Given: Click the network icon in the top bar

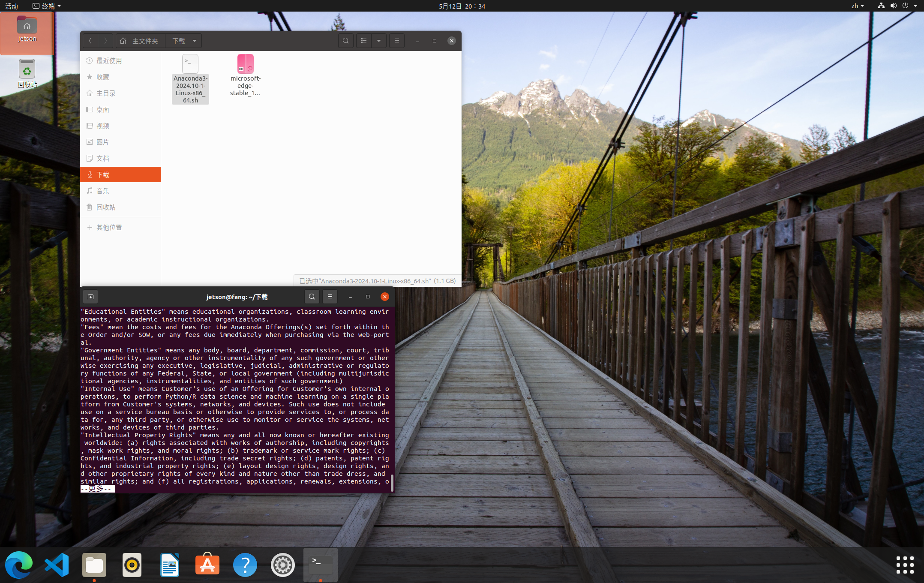Looking at the screenshot, I should pos(881,6).
